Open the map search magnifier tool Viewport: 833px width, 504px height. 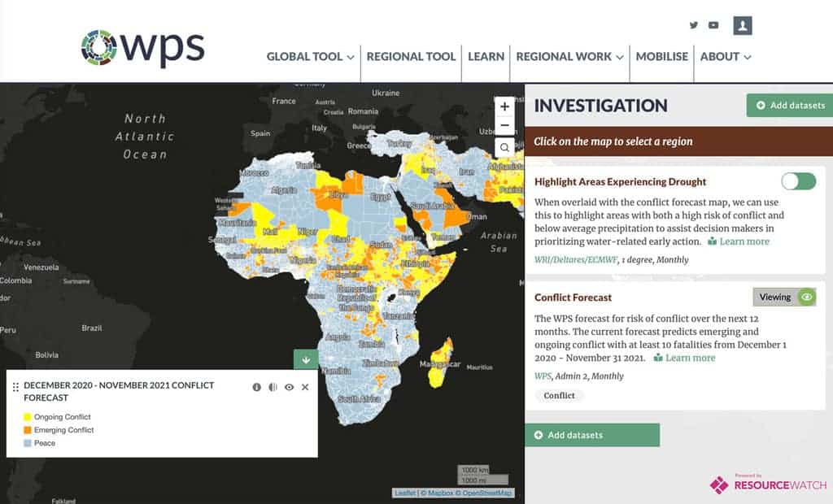point(504,147)
